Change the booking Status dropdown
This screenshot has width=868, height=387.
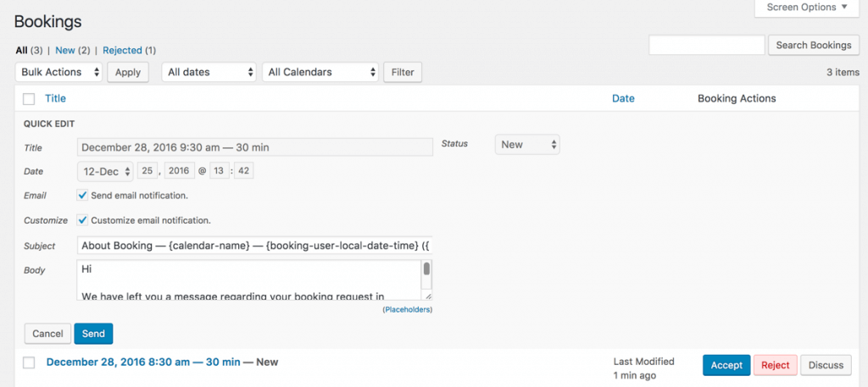point(526,145)
